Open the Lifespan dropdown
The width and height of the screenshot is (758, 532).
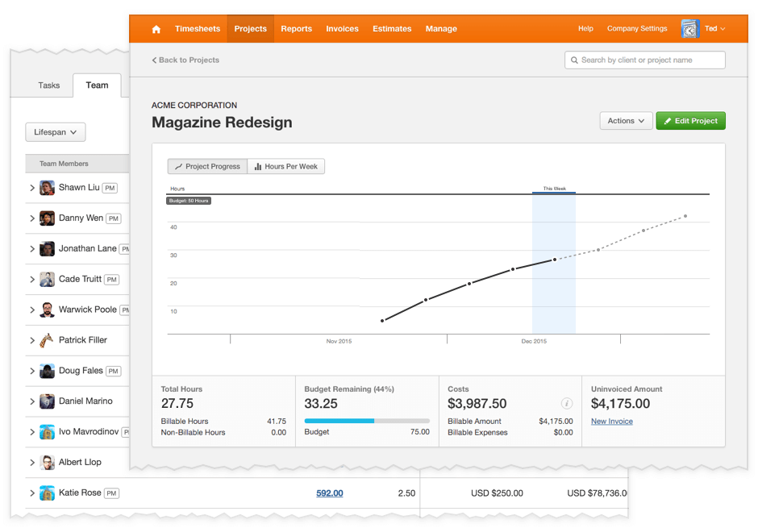[56, 132]
